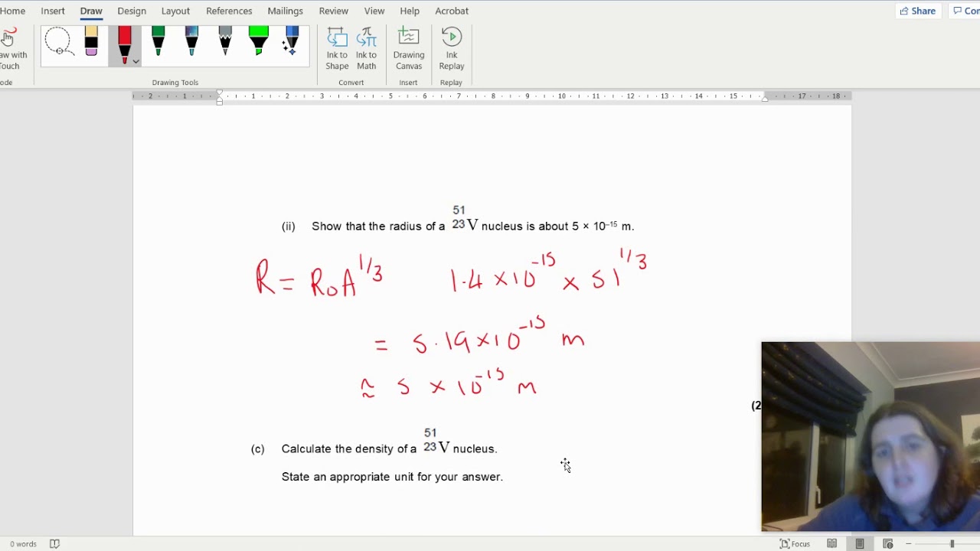Open the Insert ribbon tab

[53, 11]
